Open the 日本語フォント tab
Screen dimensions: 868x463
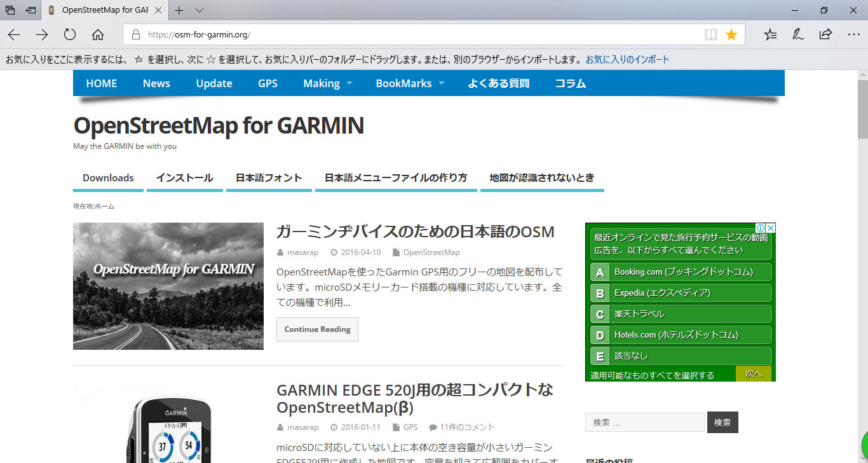click(x=269, y=178)
